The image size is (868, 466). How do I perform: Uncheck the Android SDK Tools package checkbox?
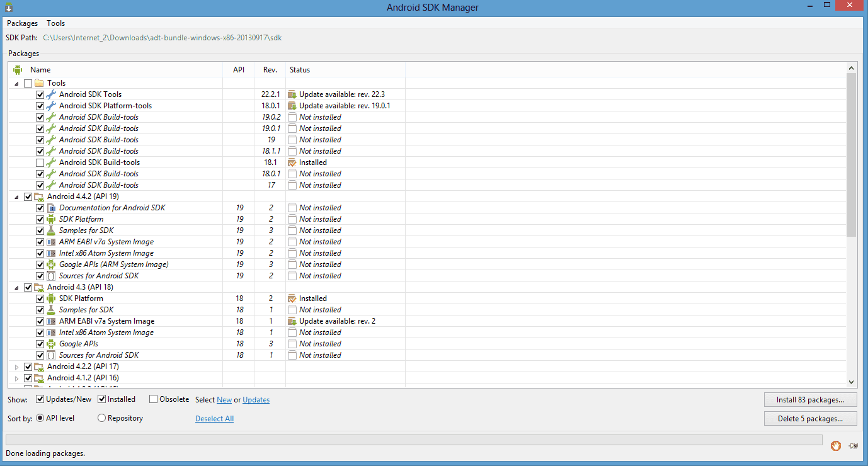click(40, 94)
